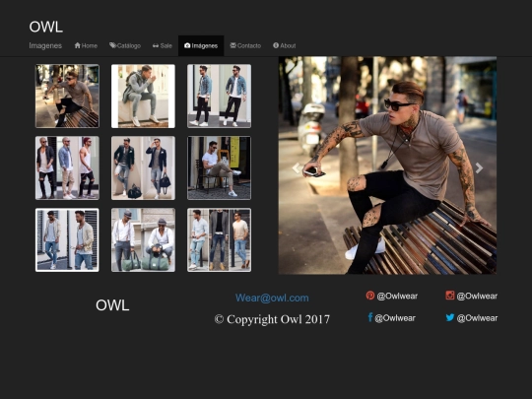This screenshot has height=399, width=532.
Task: Open thumbnail of man sitting on chair
Action: (x=219, y=167)
